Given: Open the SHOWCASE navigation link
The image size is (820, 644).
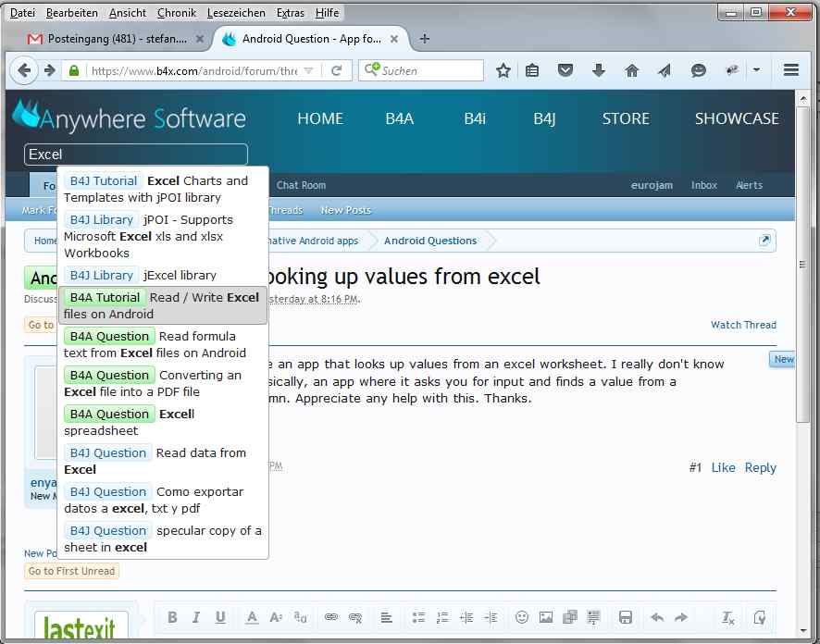Looking at the screenshot, I should (x=737, y=118).
